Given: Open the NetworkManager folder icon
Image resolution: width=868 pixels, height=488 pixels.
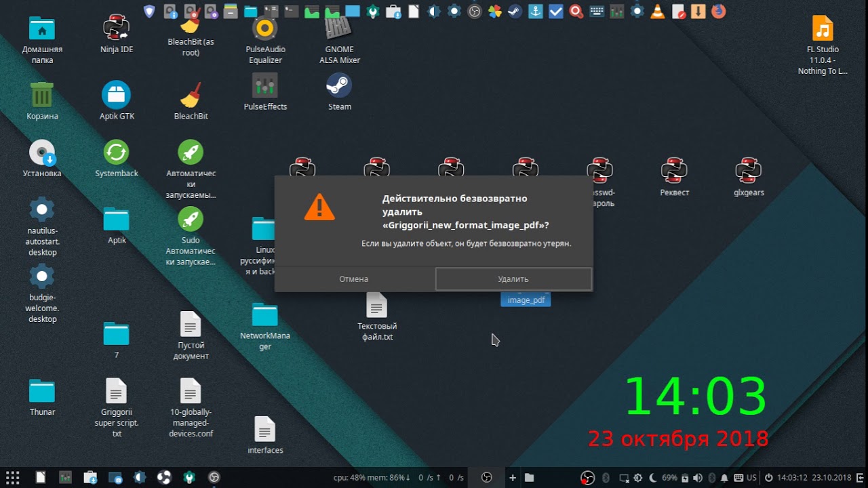Looking at the screenshot, I should [x=265, y=315].
